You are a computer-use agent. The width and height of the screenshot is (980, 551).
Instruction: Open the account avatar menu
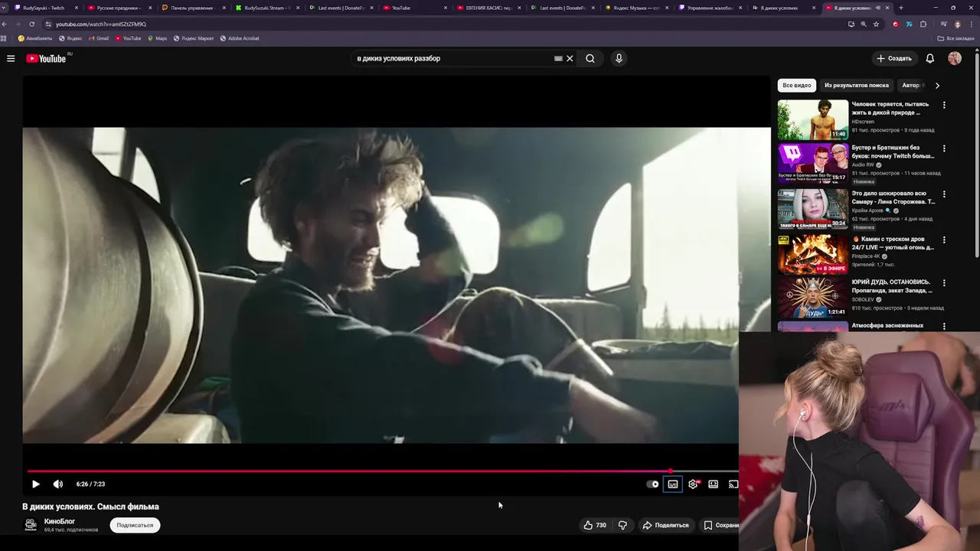pos(954,58)
